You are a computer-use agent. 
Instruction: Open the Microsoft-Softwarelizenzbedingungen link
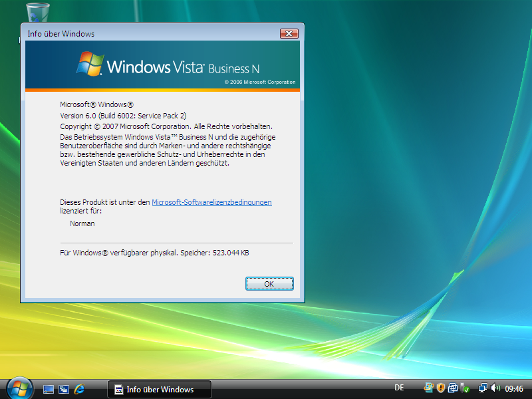[x=211, y=202]
